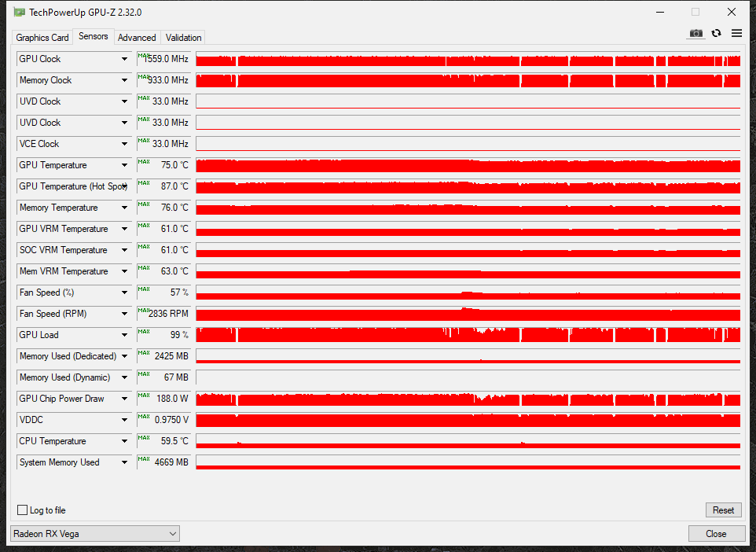The image size is (756, 552).
Task: Minimize the GPU-Z window
Action: [x=660, y=12]
